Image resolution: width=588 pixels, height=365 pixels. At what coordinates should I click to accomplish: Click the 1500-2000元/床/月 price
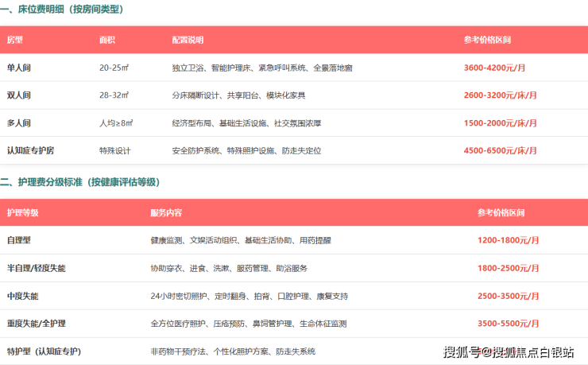[500, 123]
